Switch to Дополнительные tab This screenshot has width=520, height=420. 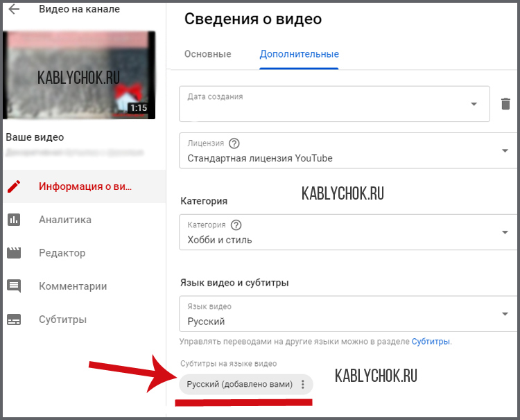point(299,54)
